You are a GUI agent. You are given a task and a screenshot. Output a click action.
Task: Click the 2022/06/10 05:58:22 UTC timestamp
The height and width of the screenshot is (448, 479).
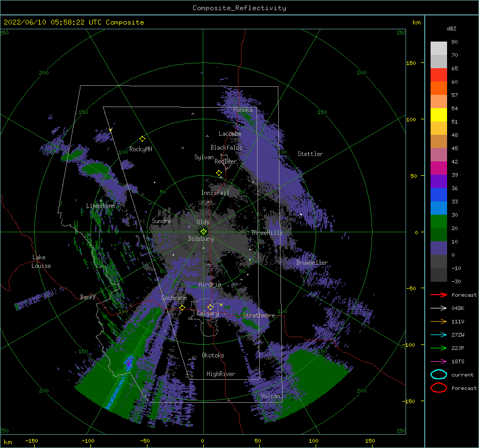tap(73, 22)
